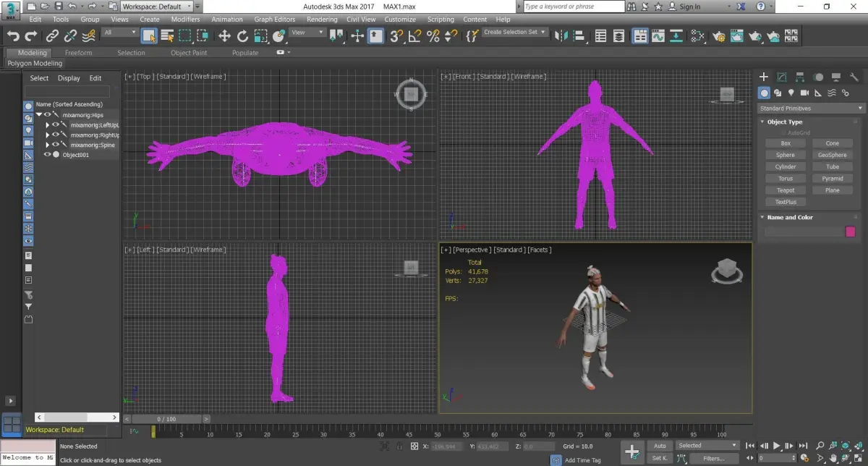Expand the mixamorig:LeftUpL tree node
This screenshot has height=466, width=868.
tap(48, 125)
